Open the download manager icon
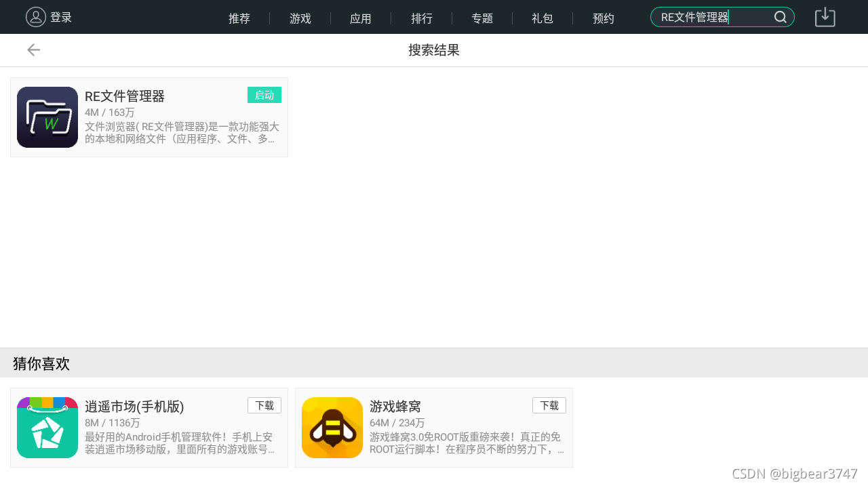868x488 pixels. pos(825,17)
